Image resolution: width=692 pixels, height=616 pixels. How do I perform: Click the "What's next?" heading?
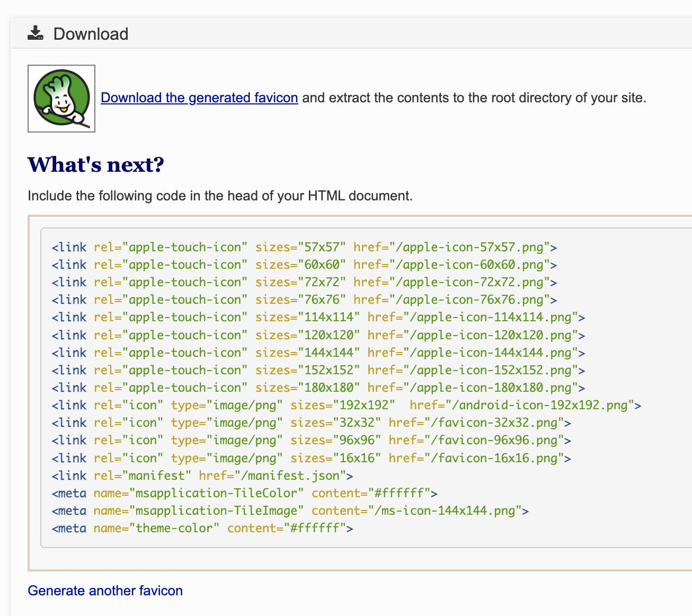[96, 165]
